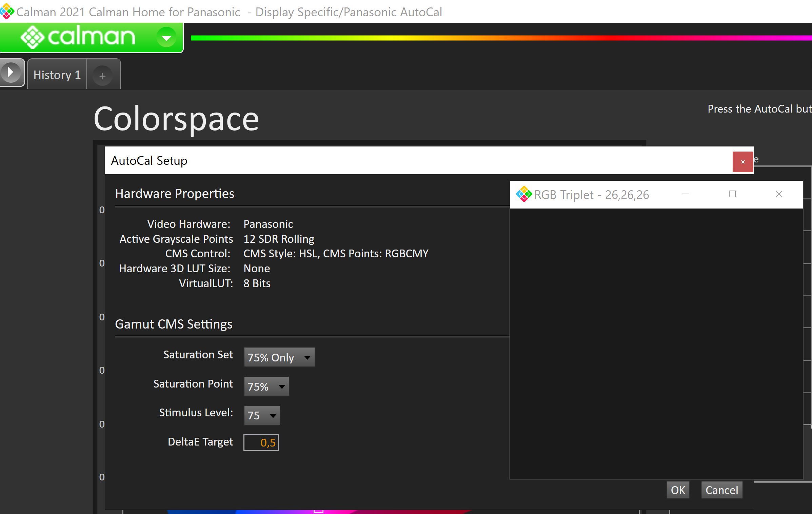Screen dimensions: 812x514
Task: Expand the Saturation Point dropdown
Action: (266, 386)
